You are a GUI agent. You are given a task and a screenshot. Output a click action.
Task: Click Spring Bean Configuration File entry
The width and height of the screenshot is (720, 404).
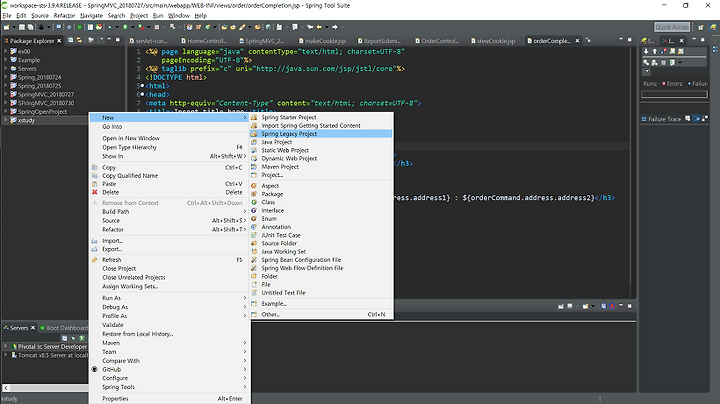321,260
